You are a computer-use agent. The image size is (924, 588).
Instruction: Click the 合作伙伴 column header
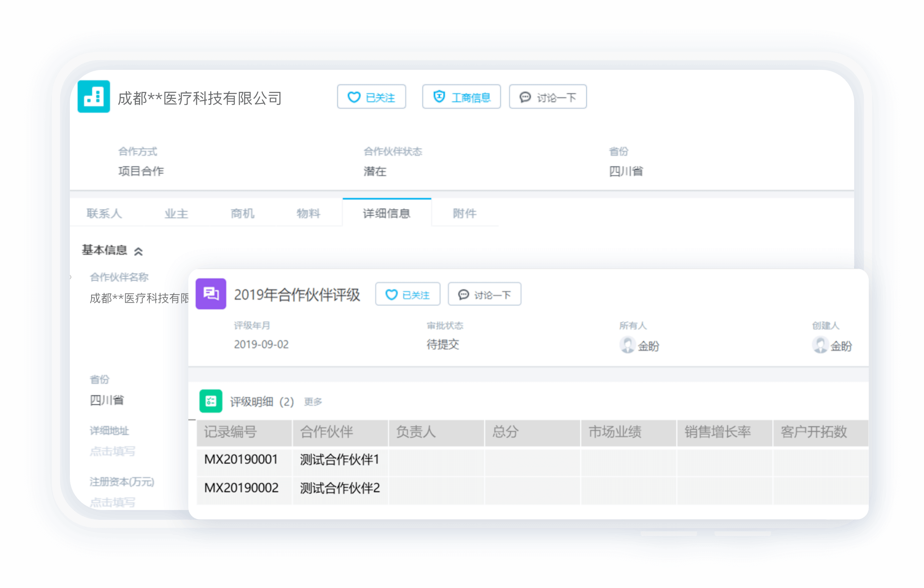point(340,433)
